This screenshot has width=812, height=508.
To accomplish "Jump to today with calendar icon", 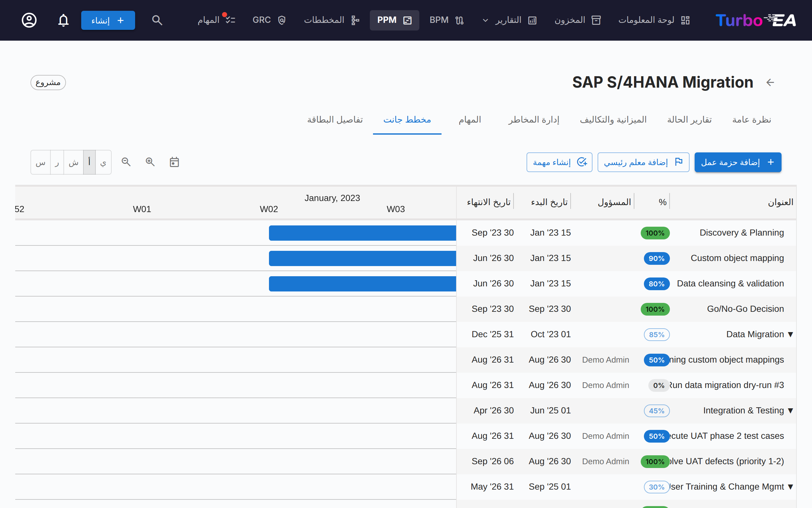I will tap(174, 162).
